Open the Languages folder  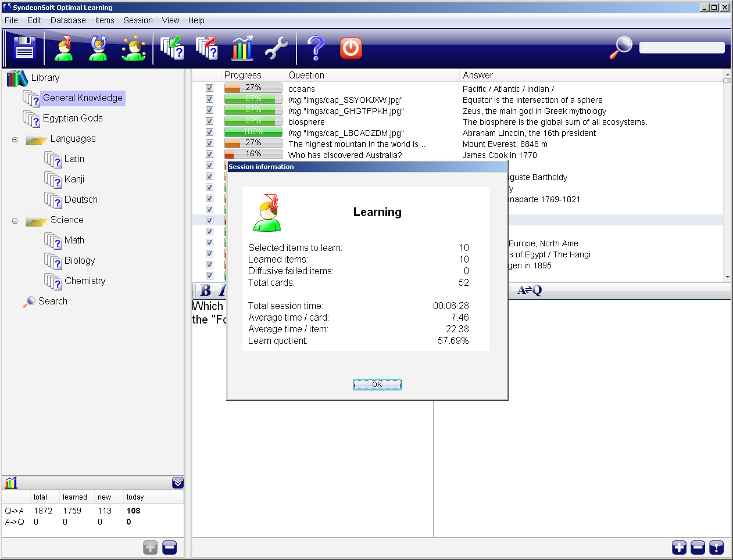coord(73,139)
